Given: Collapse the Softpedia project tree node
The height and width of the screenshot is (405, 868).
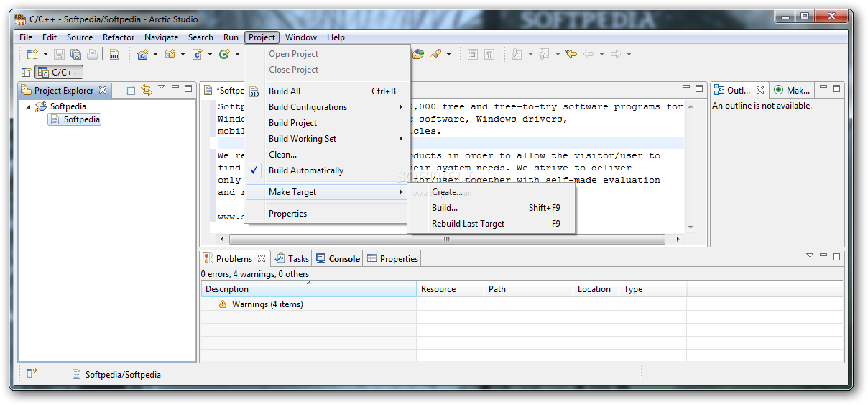Looking at the screenshot, I should [28, 107].
